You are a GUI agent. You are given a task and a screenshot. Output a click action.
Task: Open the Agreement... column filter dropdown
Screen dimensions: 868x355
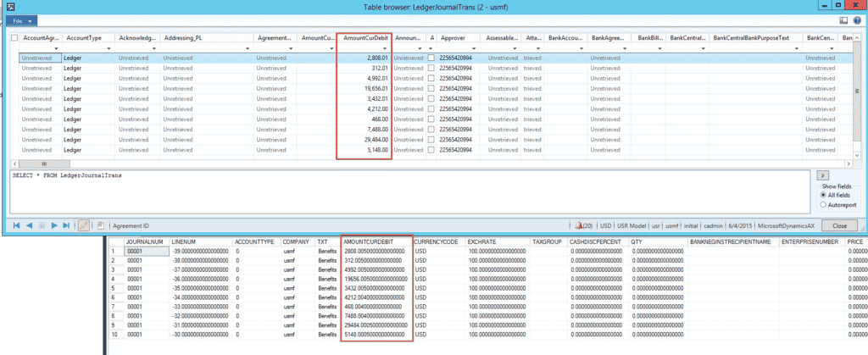(x=292, y=48)
